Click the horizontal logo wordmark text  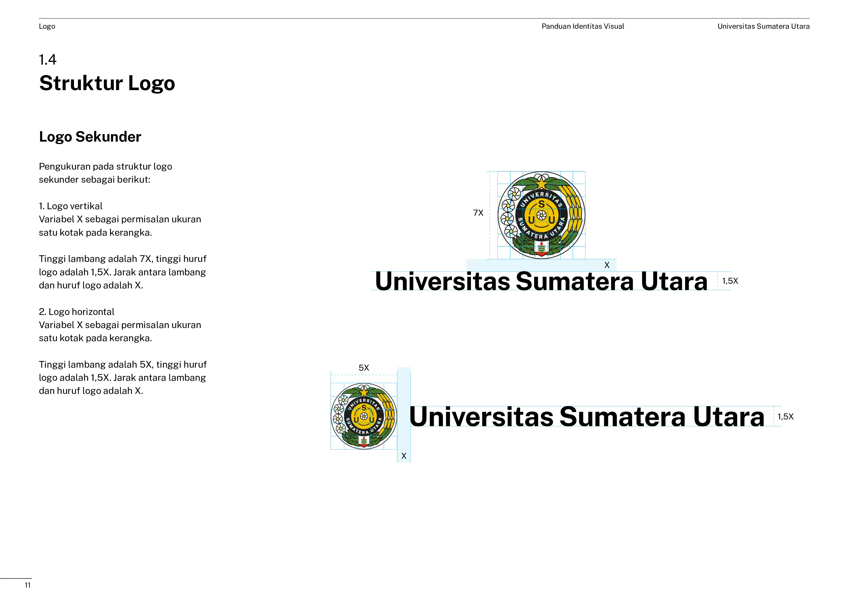point(587,416)
